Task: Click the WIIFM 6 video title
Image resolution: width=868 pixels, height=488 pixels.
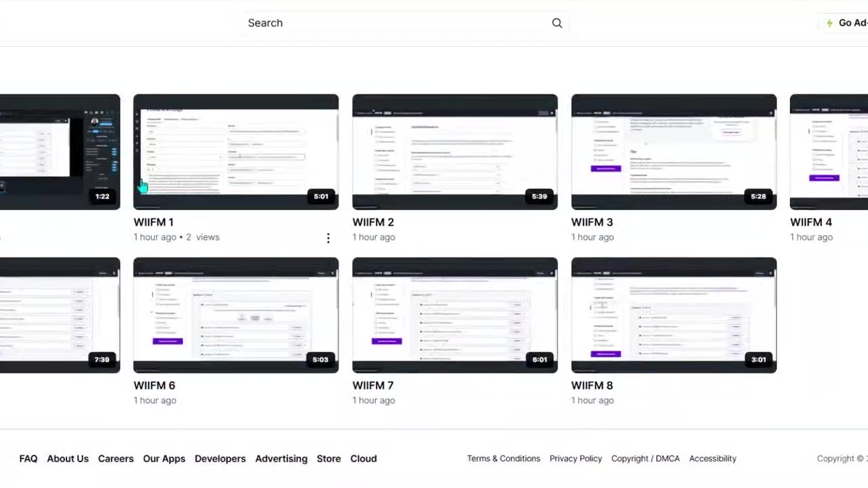Action: click(154, 386)
